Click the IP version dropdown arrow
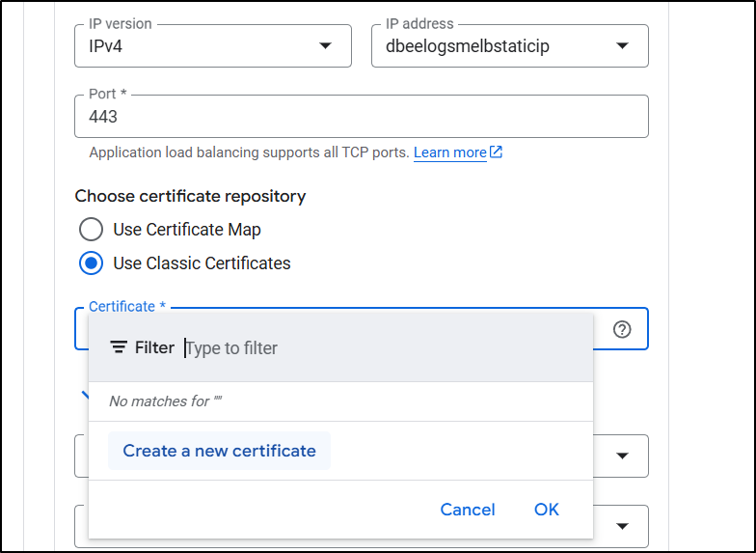 [325, 46]
